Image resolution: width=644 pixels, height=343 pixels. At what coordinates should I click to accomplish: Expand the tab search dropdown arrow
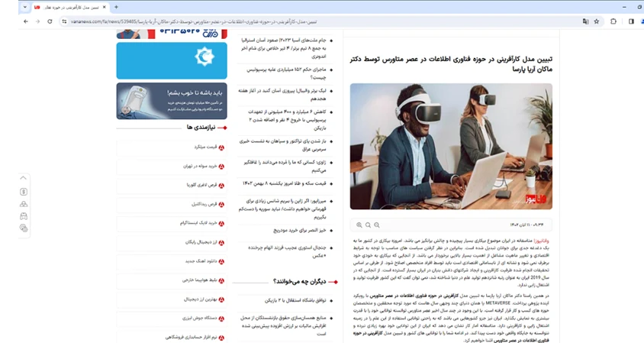(8, 7)
